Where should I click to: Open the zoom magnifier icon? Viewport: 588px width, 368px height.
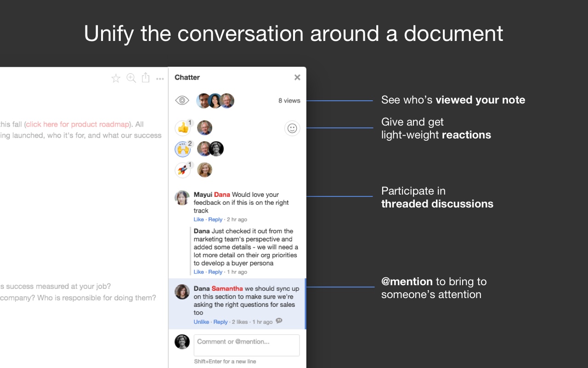pyautogui.click(x=131, y=78)
